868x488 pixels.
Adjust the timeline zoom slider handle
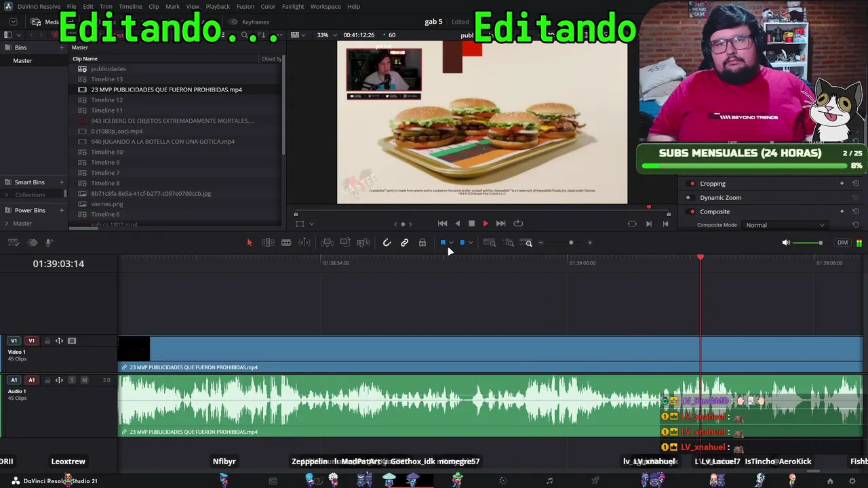[571, 243]
